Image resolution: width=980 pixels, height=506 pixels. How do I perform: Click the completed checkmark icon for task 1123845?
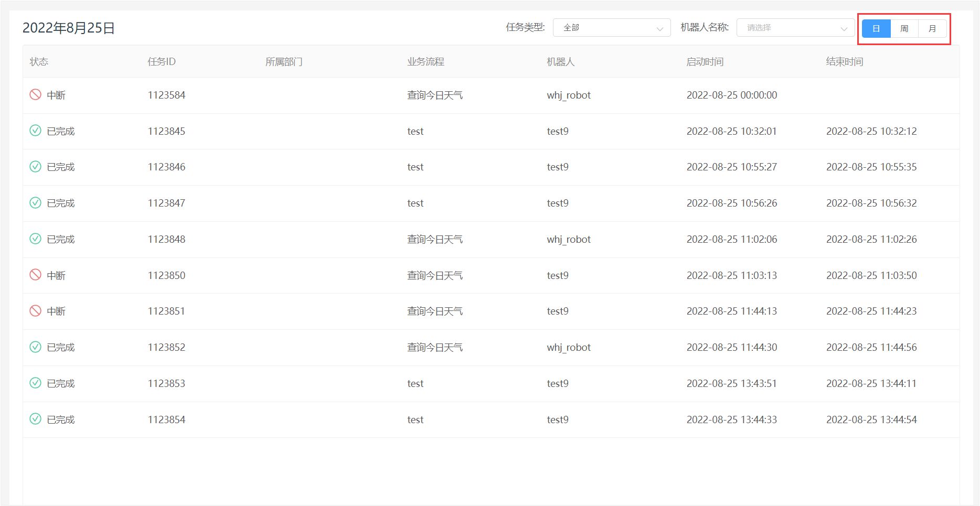[x=35, y=131]
